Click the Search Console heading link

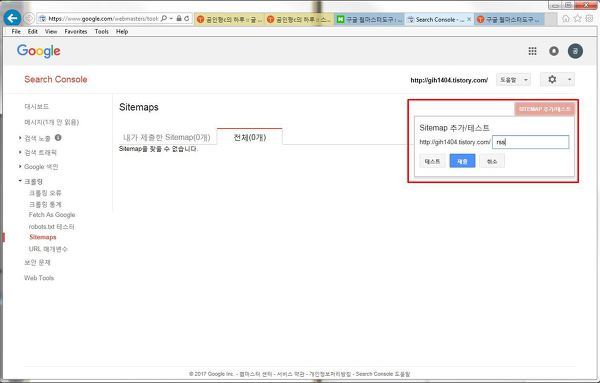[56, 79]
